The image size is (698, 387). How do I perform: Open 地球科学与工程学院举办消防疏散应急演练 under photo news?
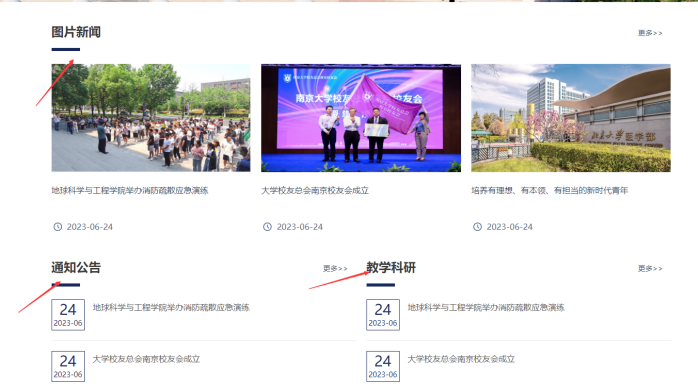point(130,191)
